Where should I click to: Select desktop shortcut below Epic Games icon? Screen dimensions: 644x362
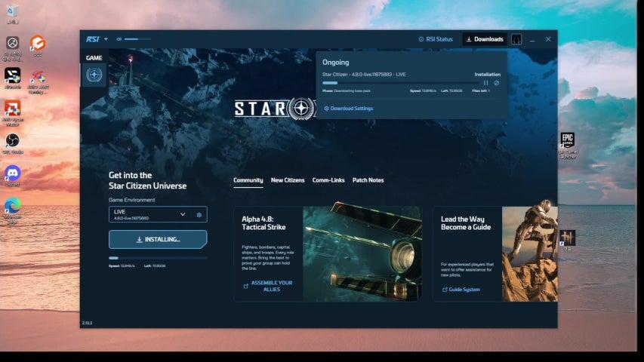point(567,241)
